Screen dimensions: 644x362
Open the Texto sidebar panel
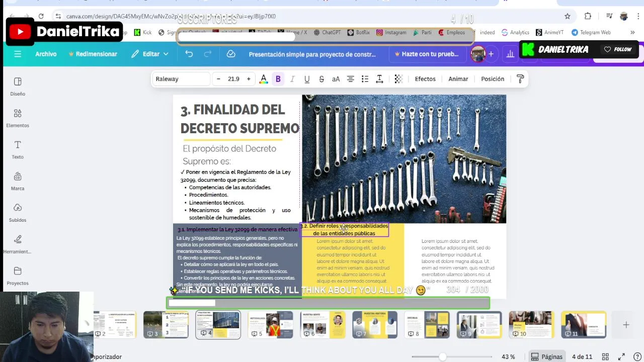pyautogui.click(x=18, y=150)
